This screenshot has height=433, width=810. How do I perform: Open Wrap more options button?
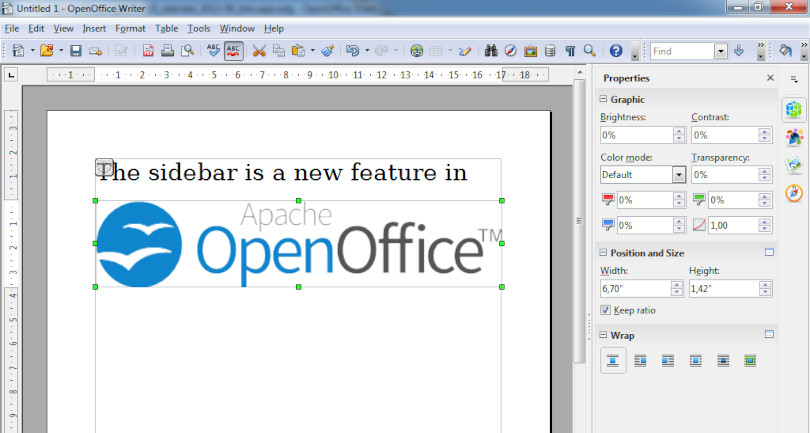click(769, 334)
